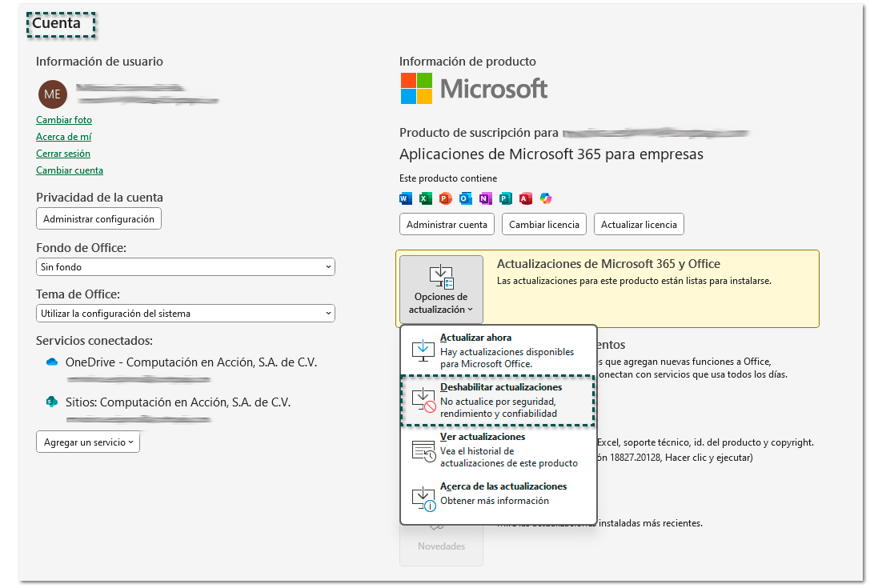Click Este producto contiene label
Viewport: 870px width, 588px height.
pos(448,178)
